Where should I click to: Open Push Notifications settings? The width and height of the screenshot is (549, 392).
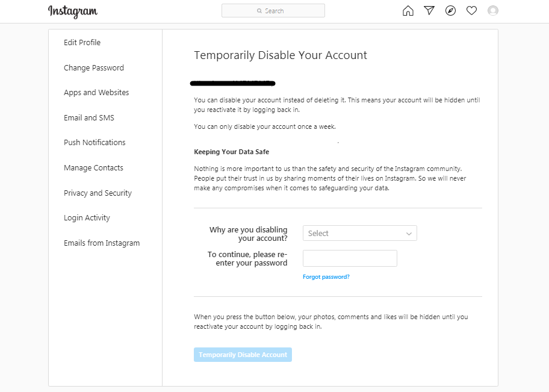(95, 143)
